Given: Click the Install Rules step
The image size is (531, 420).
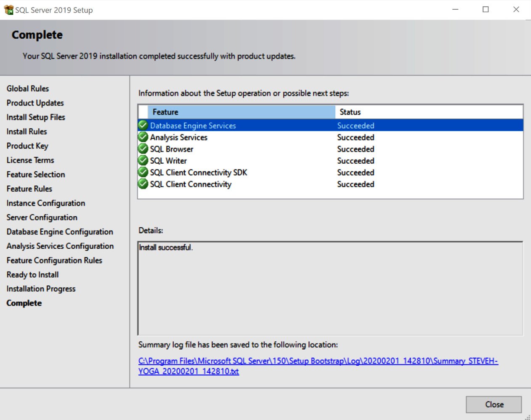Looking at the screenshot, I should 27,131.
